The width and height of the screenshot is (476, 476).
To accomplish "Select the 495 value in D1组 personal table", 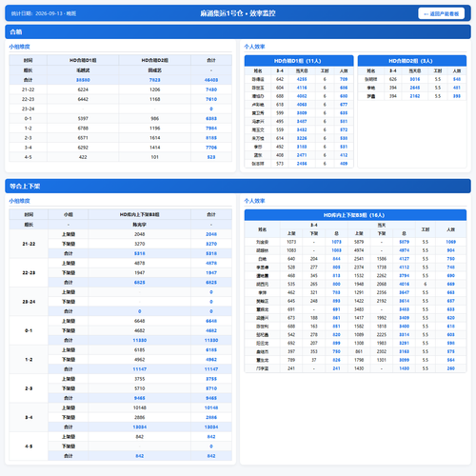I will coord(280,122).
